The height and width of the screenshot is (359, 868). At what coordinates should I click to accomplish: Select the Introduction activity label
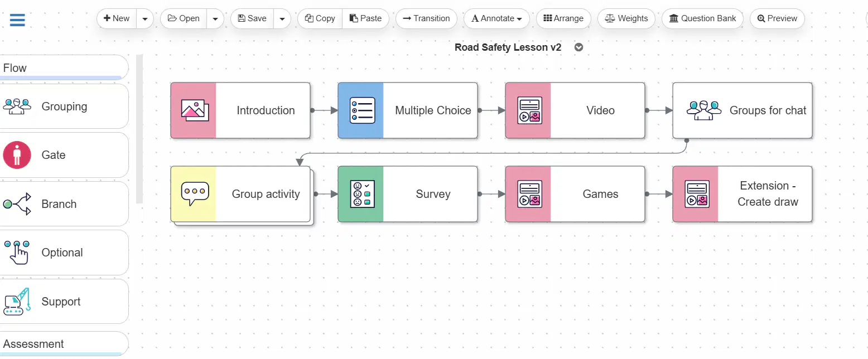pos(266,110)
